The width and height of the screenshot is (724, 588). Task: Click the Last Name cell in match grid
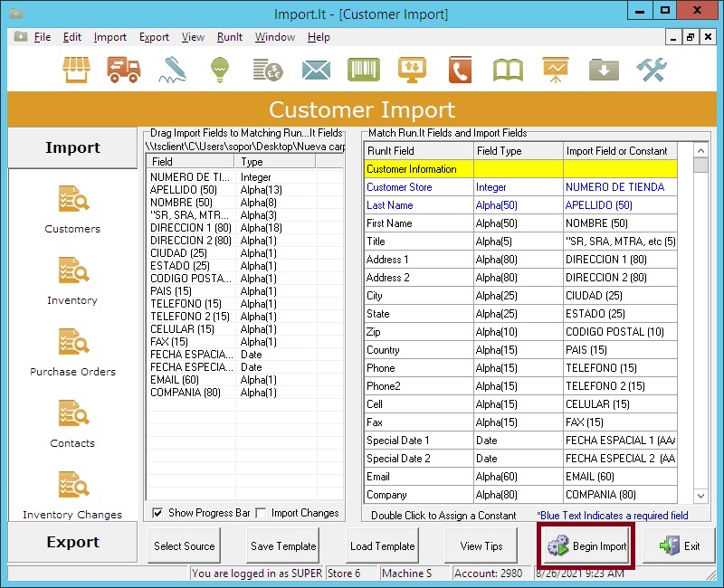[x=418, y=205]
